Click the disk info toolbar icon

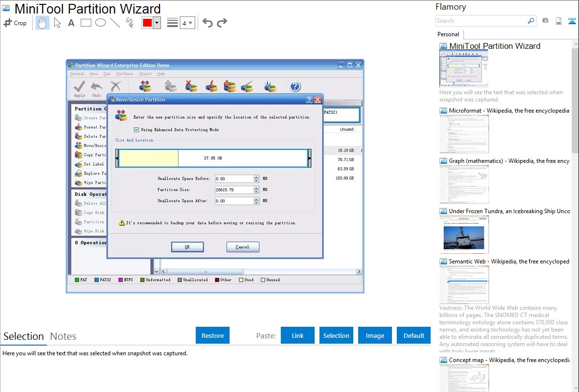pyautogui.click(x=270, y=87)
